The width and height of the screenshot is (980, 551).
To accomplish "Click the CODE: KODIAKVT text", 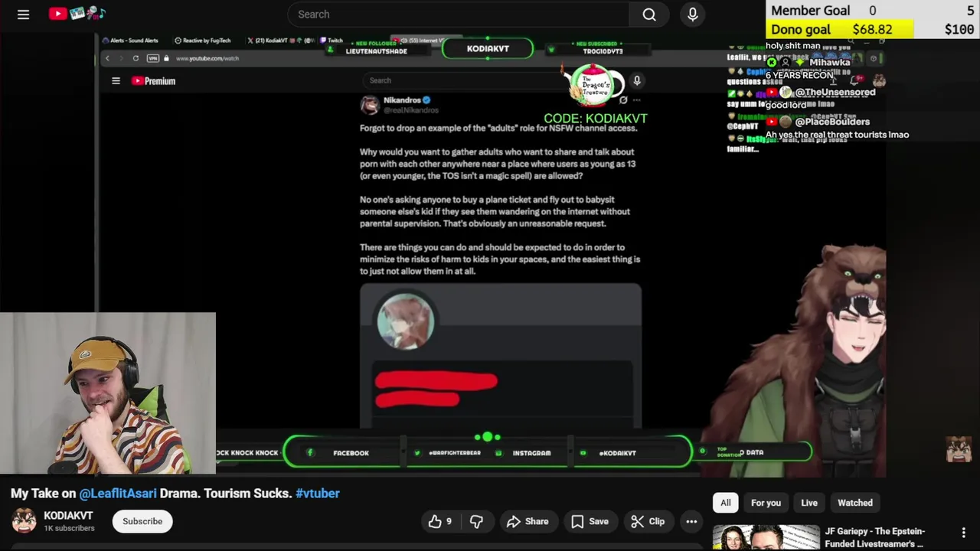I will coord(596,119).
